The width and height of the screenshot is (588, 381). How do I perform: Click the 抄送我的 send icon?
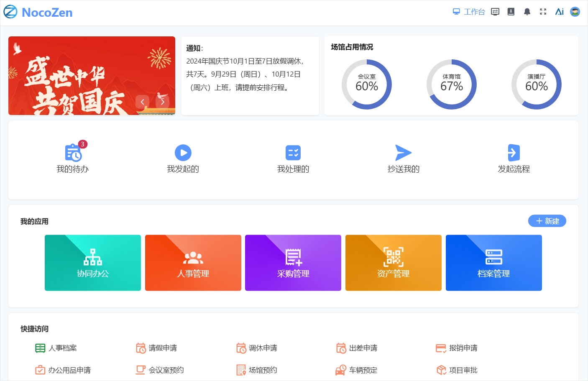(x=403, y=152)
